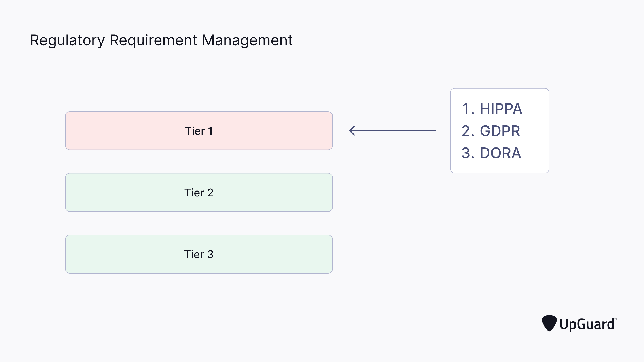Click the digit 1 in Tier 1 label

tap(210, 131)
